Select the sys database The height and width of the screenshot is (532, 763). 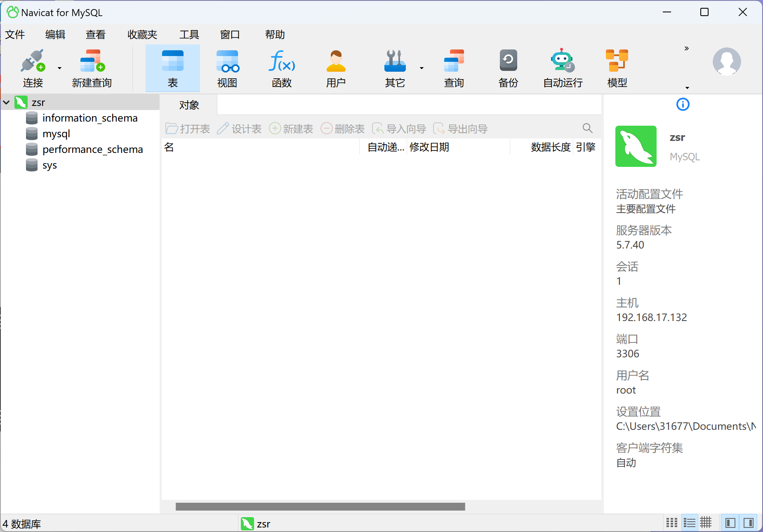pos(49,165)
